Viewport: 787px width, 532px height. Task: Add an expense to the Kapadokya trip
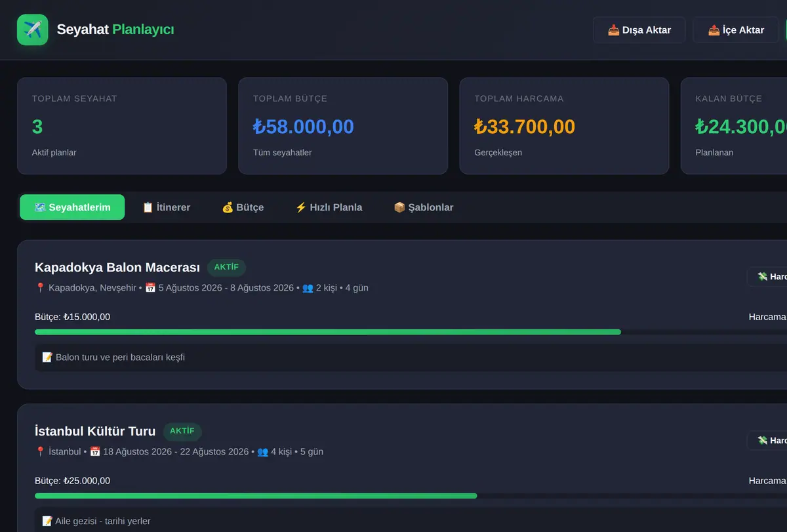click(767, 277)
